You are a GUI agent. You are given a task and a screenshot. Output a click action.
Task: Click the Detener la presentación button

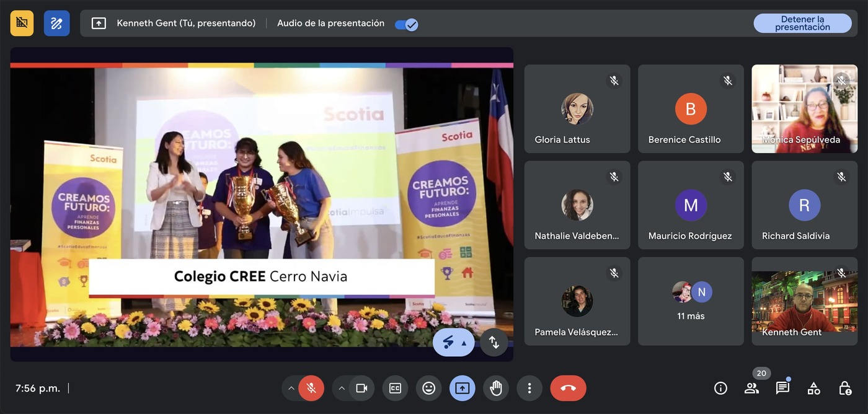(x=802, y=24)
